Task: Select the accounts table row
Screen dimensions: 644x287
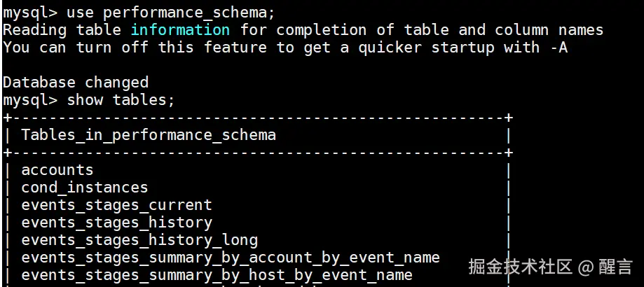Action: 57,170
